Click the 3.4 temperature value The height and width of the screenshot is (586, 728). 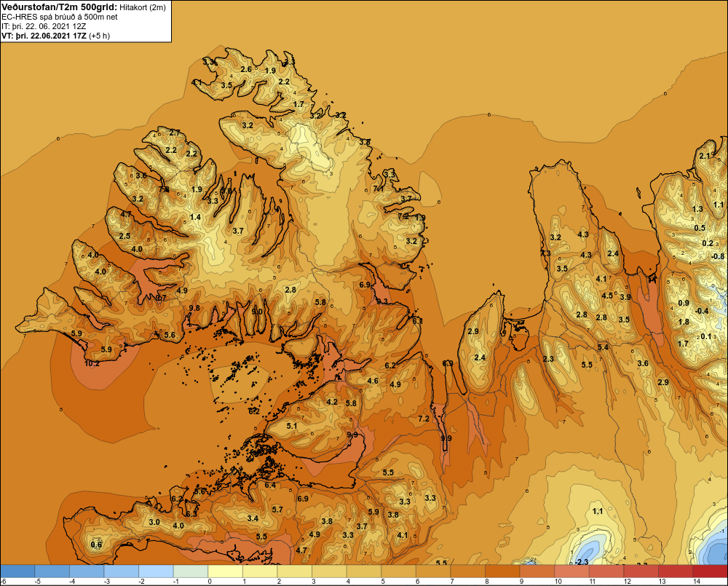253,518
